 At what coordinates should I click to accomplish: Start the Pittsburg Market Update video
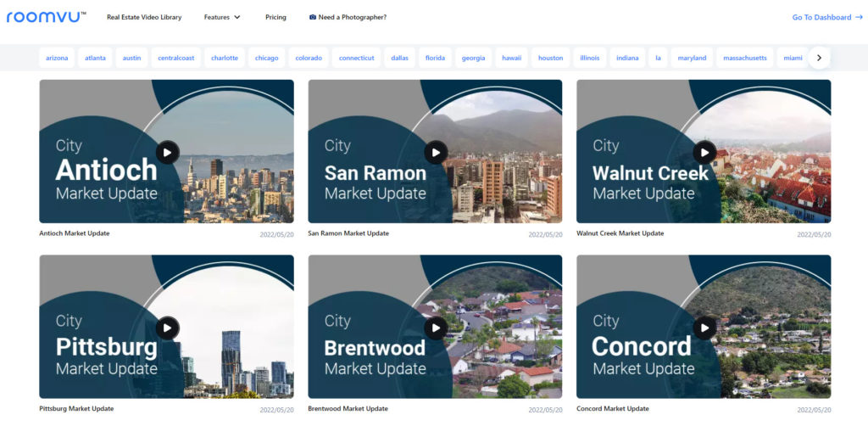167,328
